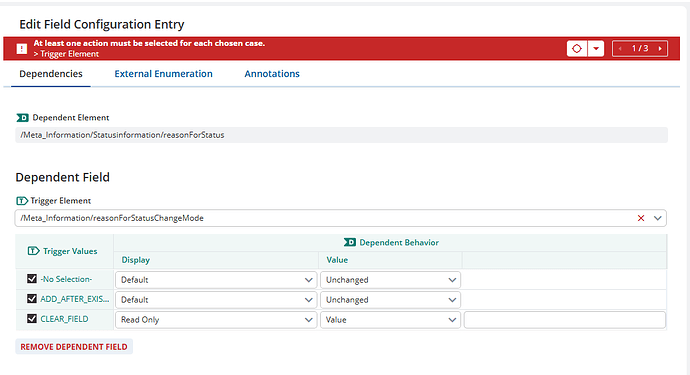Uncheck the ADD_AFTER_EXIS... checkbox

click(32, 298)
